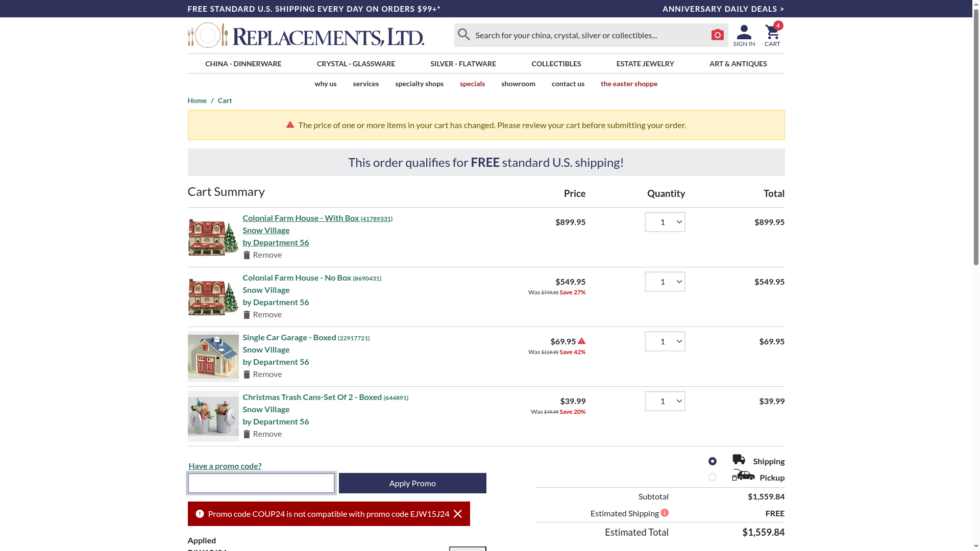Image resolution: width=980 pixels, height=551 pixels.
Task: Open quantity dropdown for Single Car Garage
Action: click(665, 341)
